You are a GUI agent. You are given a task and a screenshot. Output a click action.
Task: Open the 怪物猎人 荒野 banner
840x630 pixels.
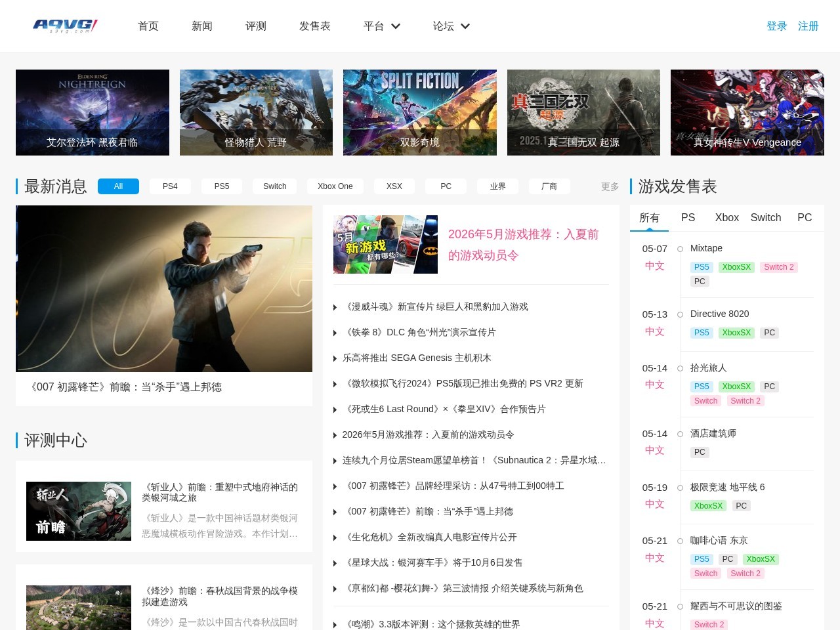256,112
